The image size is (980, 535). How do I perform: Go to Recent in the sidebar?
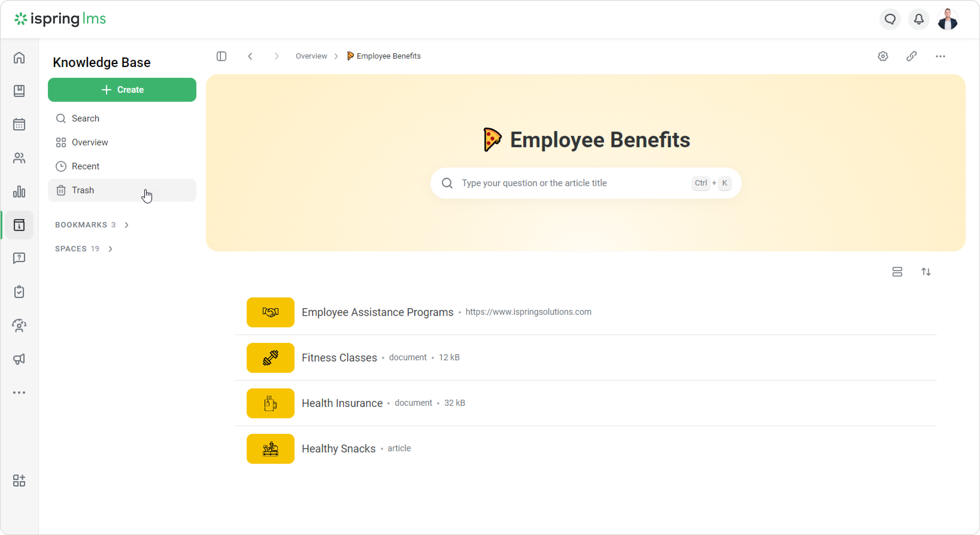85,166
